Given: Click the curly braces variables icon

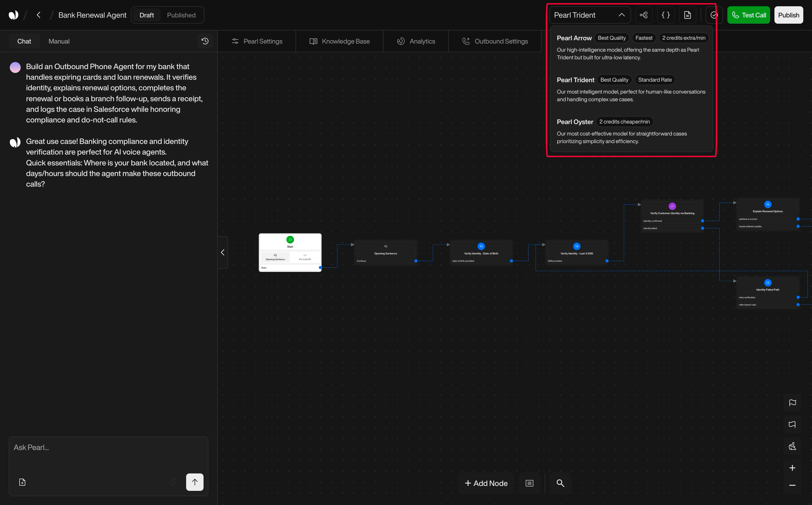Looking at the screenshot, I should pos(665,15).
